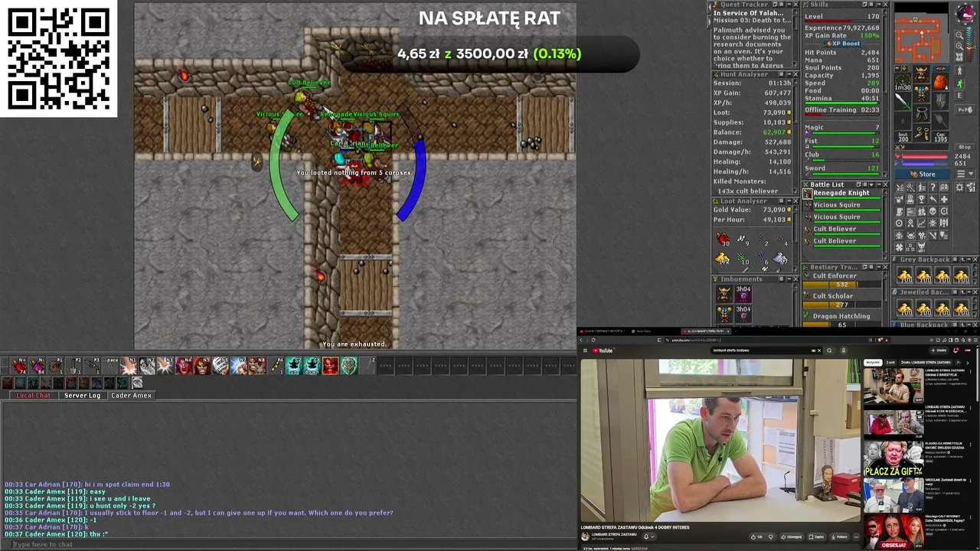Switch to the Local Chat tab
The image size is (980, 551).
34,396
